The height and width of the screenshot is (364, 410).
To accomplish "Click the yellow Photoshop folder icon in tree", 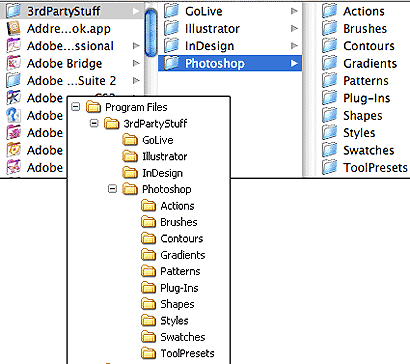I will [130, 189].
